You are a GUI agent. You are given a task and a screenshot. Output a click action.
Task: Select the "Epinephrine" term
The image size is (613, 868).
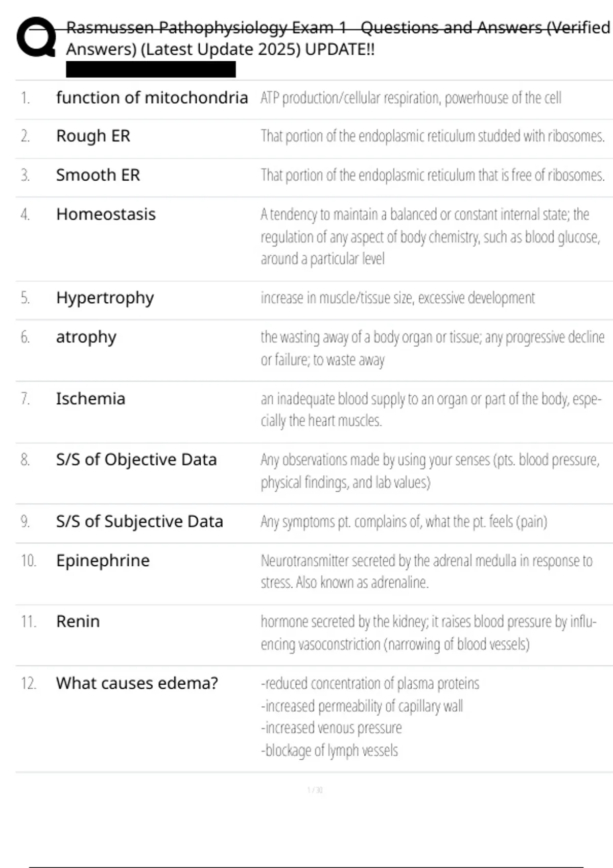(103, 561)
